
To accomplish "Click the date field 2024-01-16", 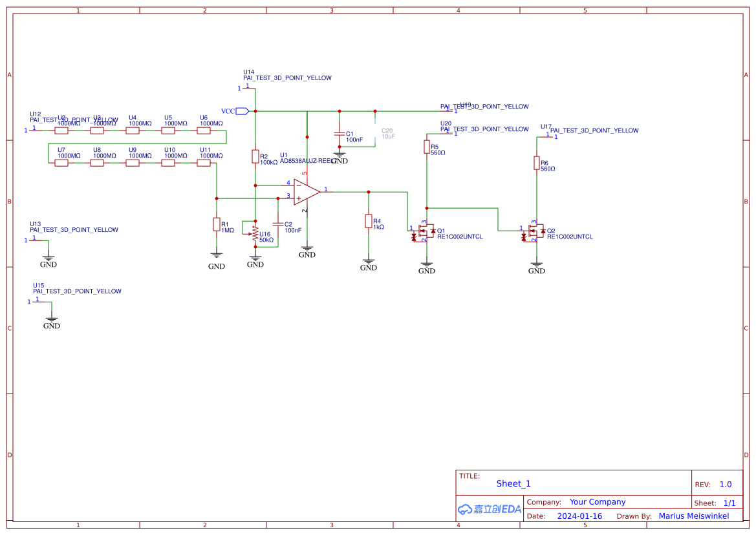I will 580,516.
